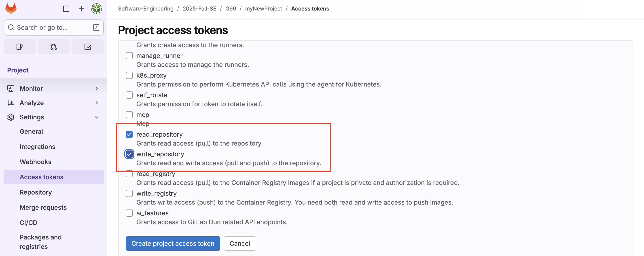Collapse the Settings sidebar section
644x256 pixels.
point(97,117)
